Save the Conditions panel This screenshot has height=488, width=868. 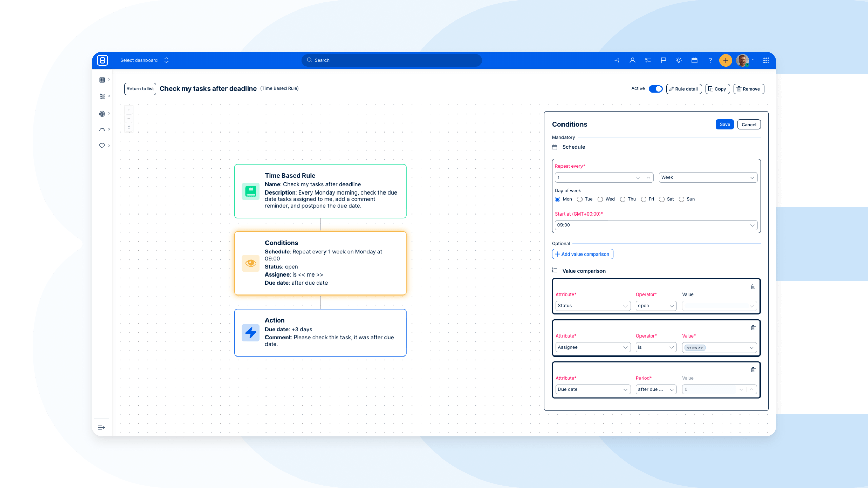tap(725, 124)
